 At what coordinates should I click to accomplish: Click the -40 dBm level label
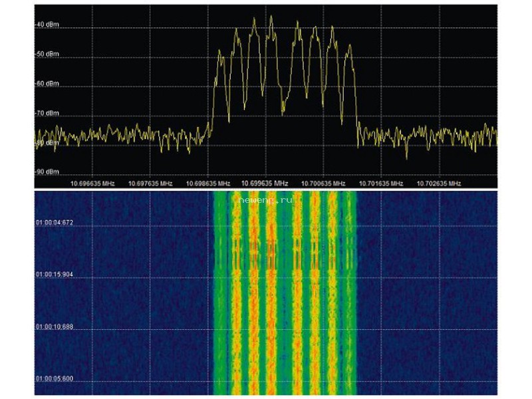[x=47, y=25]
